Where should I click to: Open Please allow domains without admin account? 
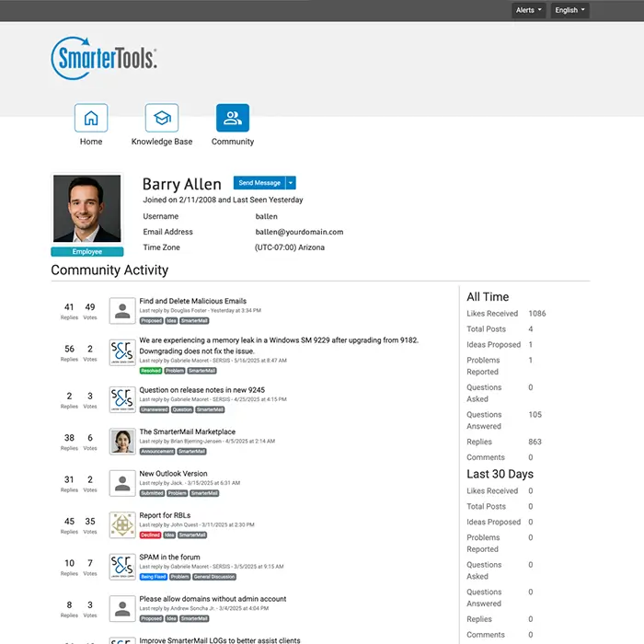tap(213, 599)
